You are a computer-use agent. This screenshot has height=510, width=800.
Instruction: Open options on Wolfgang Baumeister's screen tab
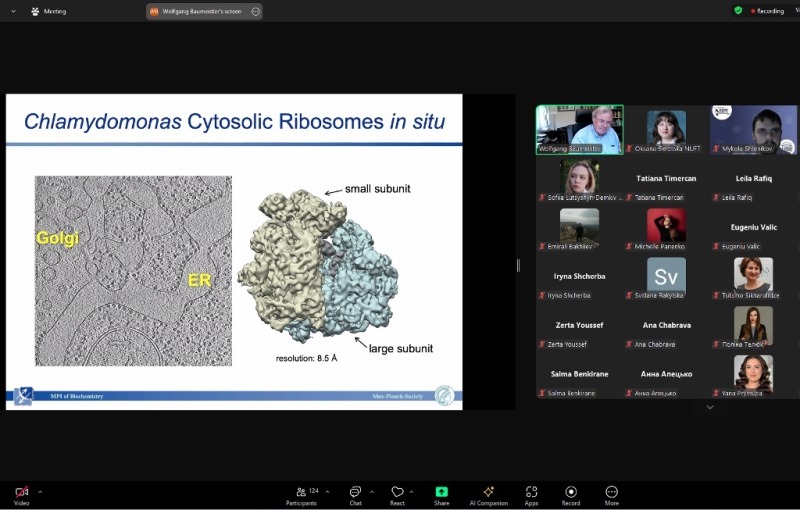point(255,11)
